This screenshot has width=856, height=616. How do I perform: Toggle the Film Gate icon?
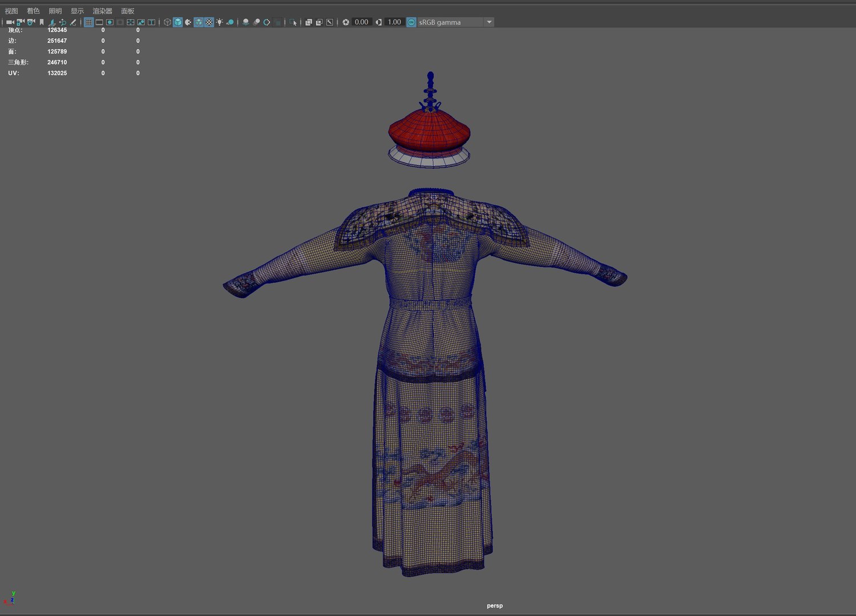99,22
